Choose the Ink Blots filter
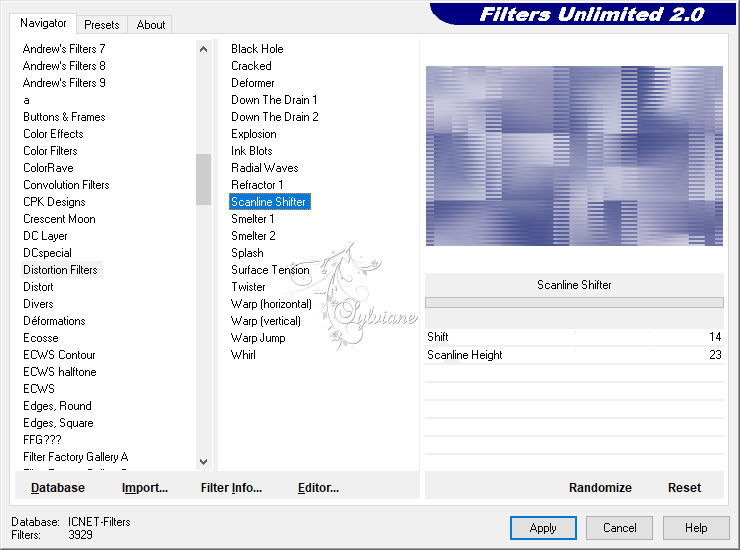Viewport: 740px width, 550px height. 252,151
